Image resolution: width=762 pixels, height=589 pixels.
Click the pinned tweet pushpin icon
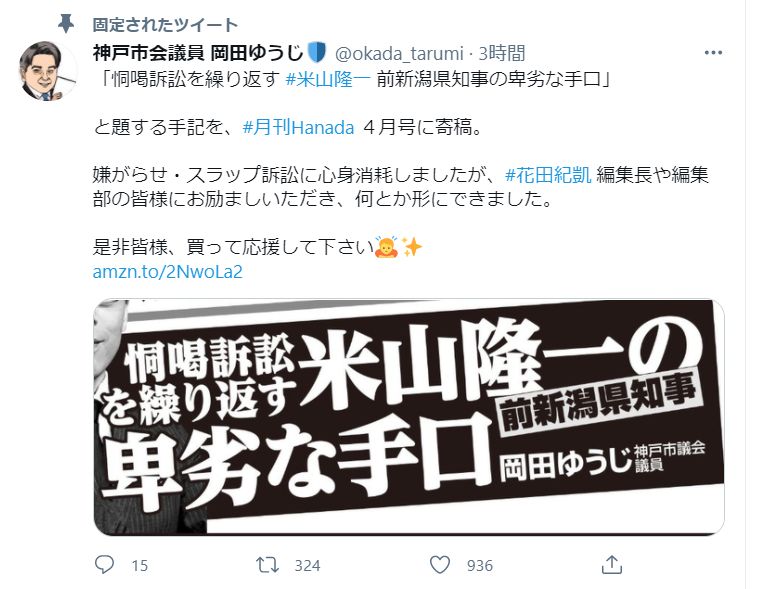[66, 23]
